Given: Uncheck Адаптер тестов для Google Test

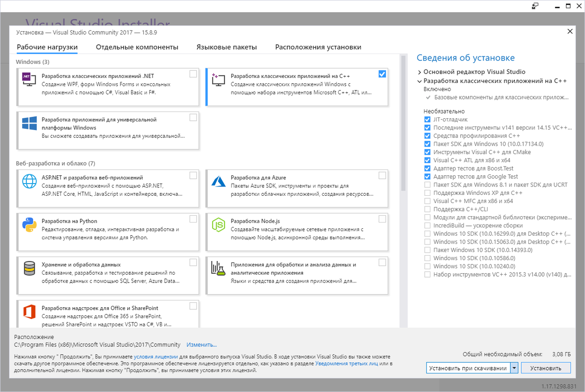Looking at the screenshot, I should (x=428, y=177).
